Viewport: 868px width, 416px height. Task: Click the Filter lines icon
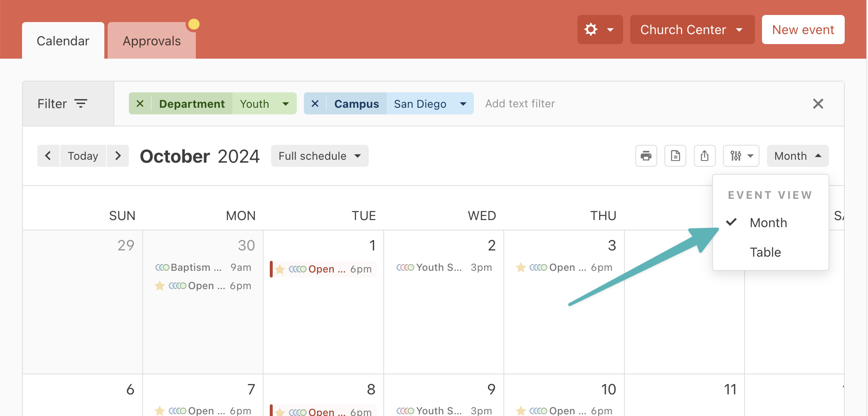81,104
